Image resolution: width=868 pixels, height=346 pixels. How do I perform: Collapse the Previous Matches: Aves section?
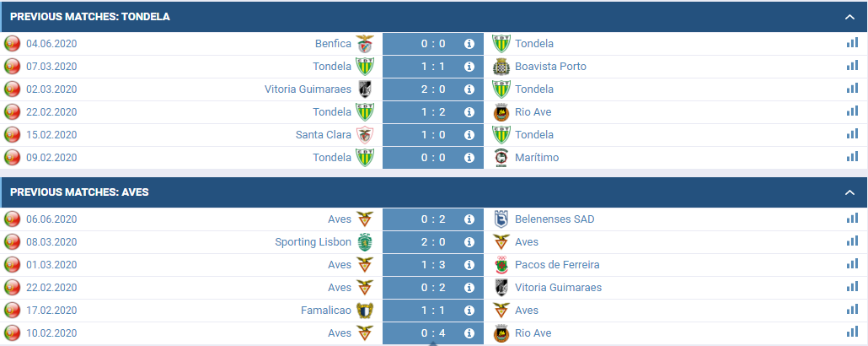[850, 192]
